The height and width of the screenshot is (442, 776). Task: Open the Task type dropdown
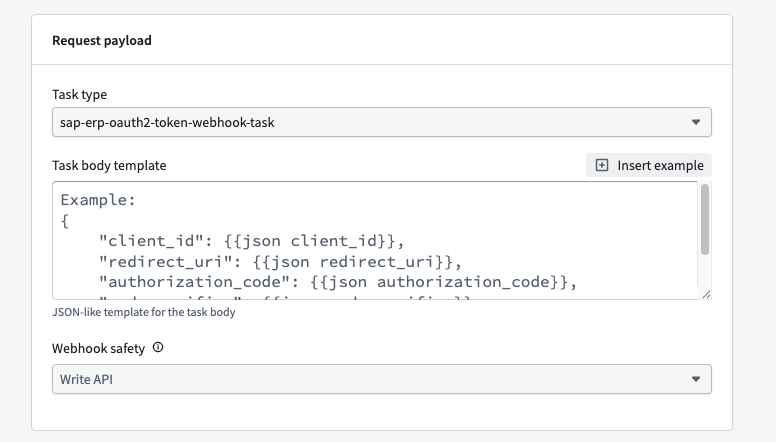(x=382, y=122)
